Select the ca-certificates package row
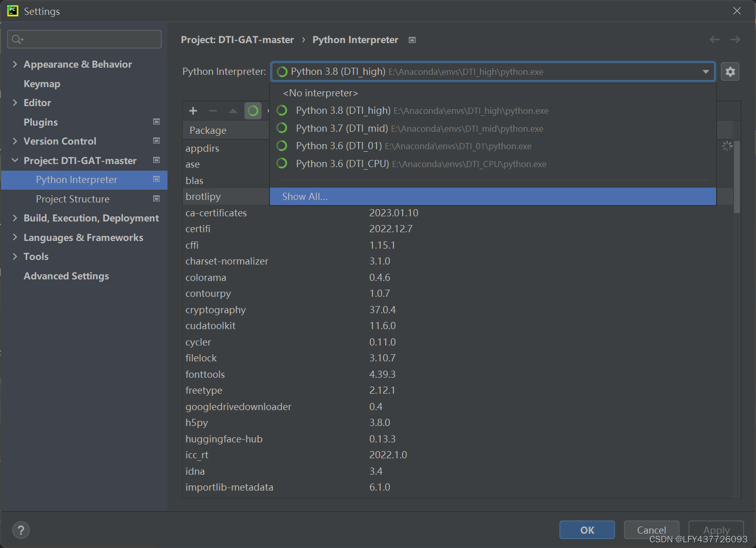 coord(458,213)
